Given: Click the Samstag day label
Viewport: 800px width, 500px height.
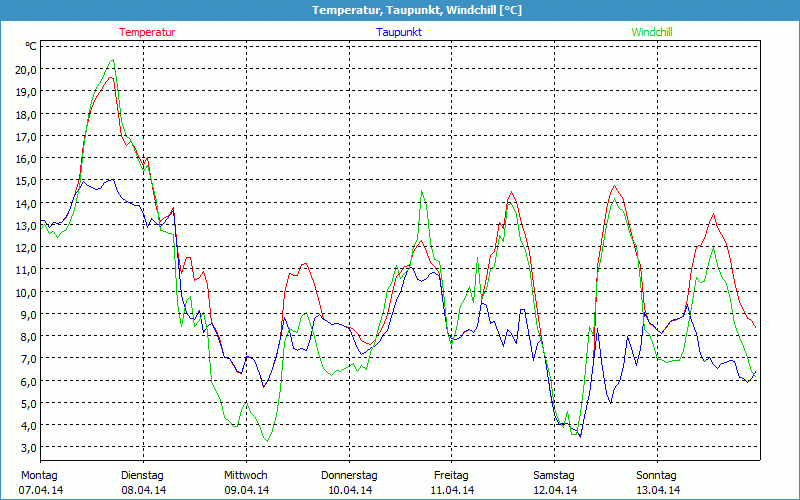Looking at the screenshot, I should [554, 475].
